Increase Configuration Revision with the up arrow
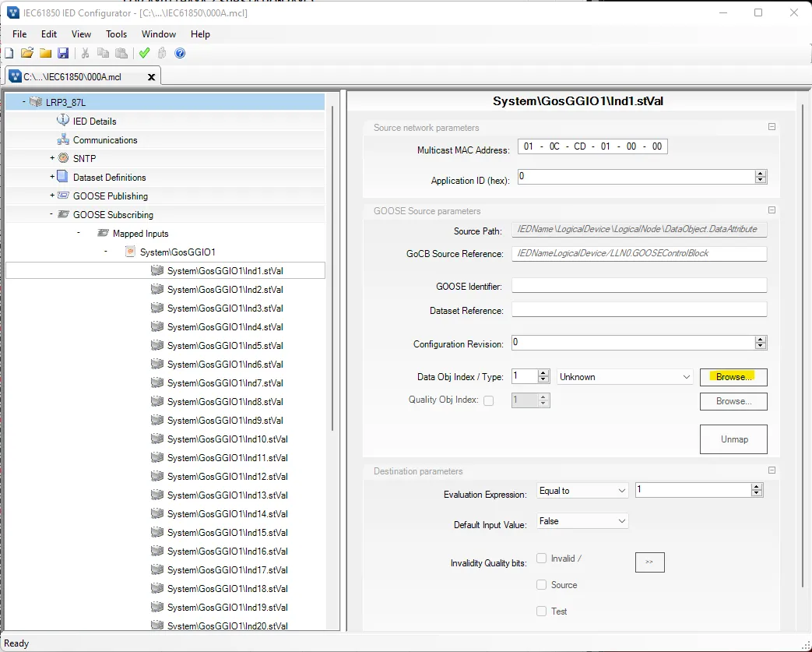The height and width of the screenshot is (652, 812). 760,340
